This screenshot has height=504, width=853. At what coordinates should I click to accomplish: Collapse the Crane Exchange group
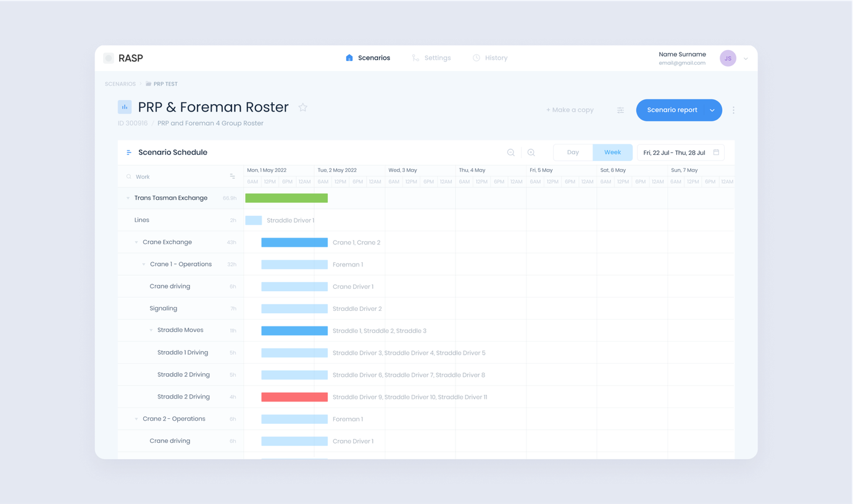tap(136, 242)
